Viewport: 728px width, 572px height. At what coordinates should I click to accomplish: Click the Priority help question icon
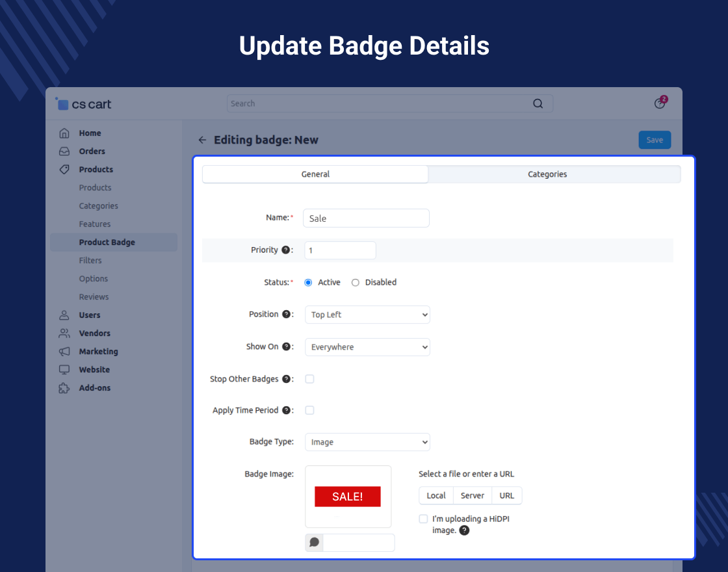285,250
